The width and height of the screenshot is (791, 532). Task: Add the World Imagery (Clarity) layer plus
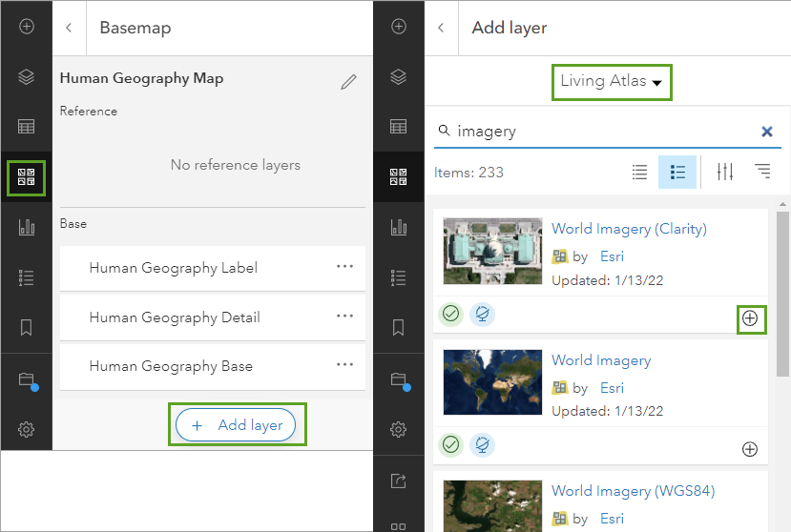tap(750, 318)
